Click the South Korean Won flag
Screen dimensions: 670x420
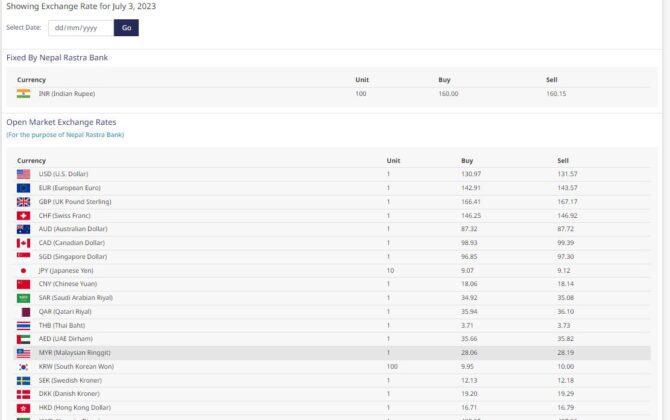23,367
